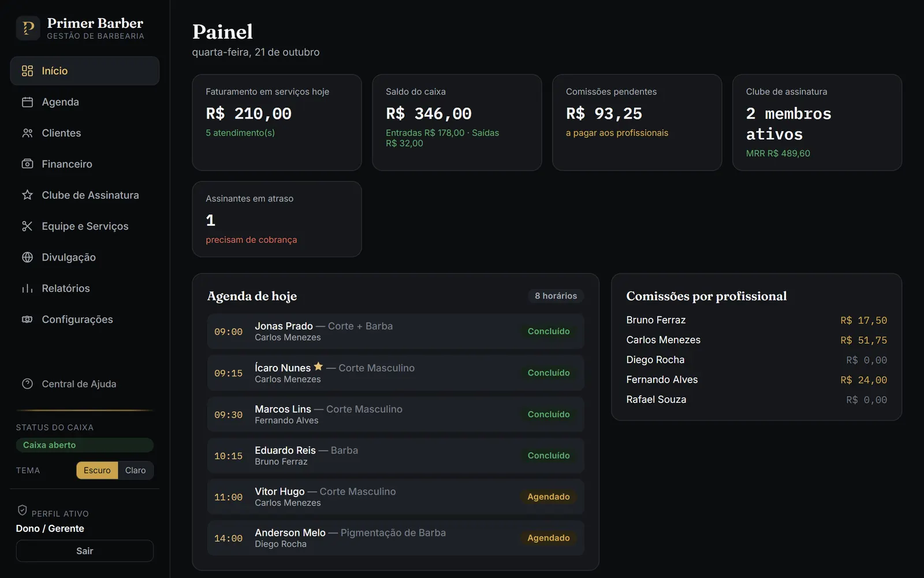924x578 pixels.
Task: Switch theme to Claro
Action: point(136,470)
